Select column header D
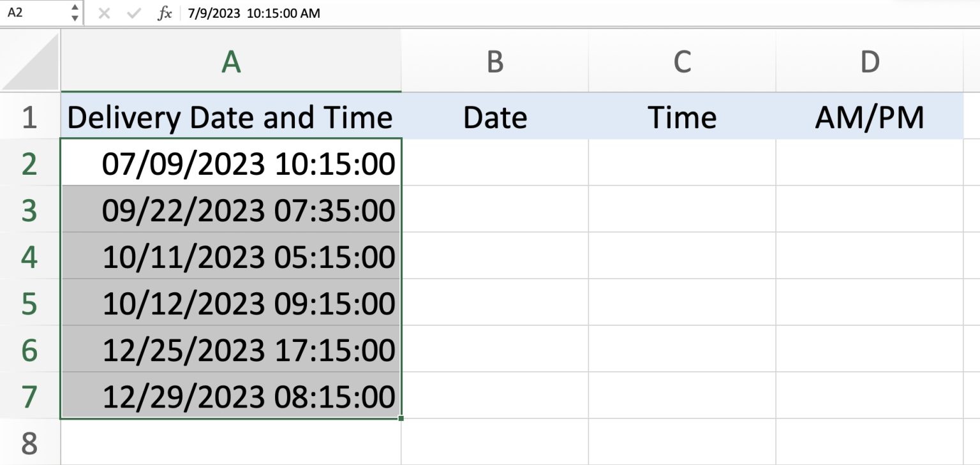 pyautogui.click(x=870, y=61)
